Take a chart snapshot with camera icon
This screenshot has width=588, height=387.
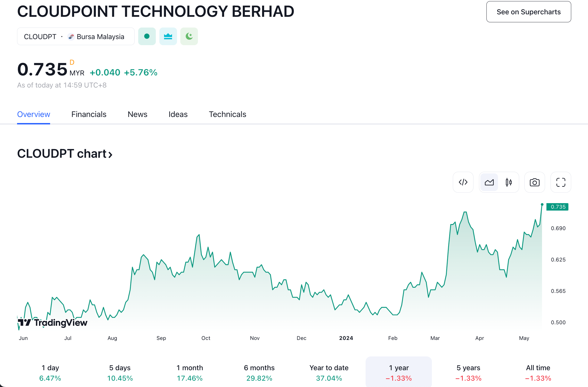pos(535,182)
